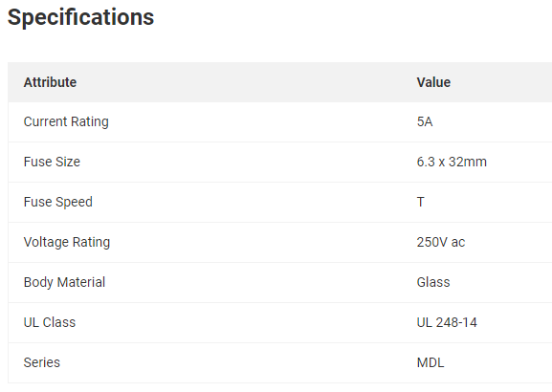
Task: Click the 5A current rating value
Action: click(x=425, y=121)
